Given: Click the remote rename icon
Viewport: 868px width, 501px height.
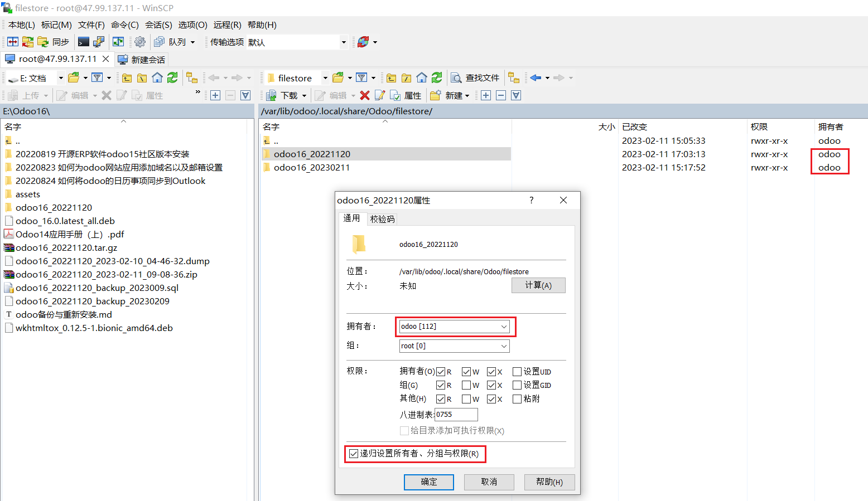Looking at the screenshot, I should click(380, 95).
